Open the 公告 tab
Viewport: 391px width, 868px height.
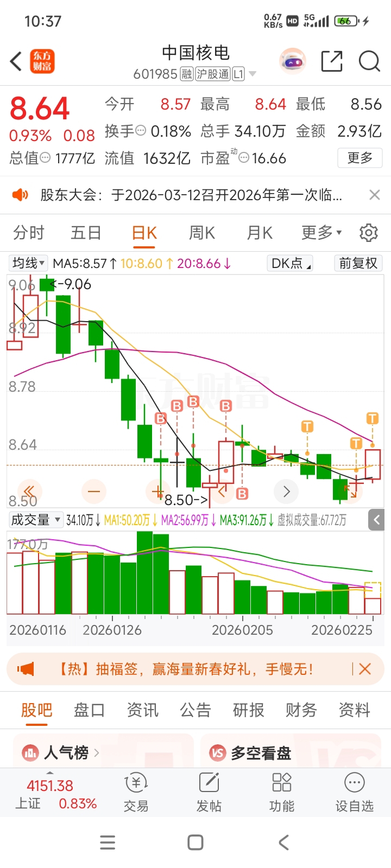pos(195,710)
